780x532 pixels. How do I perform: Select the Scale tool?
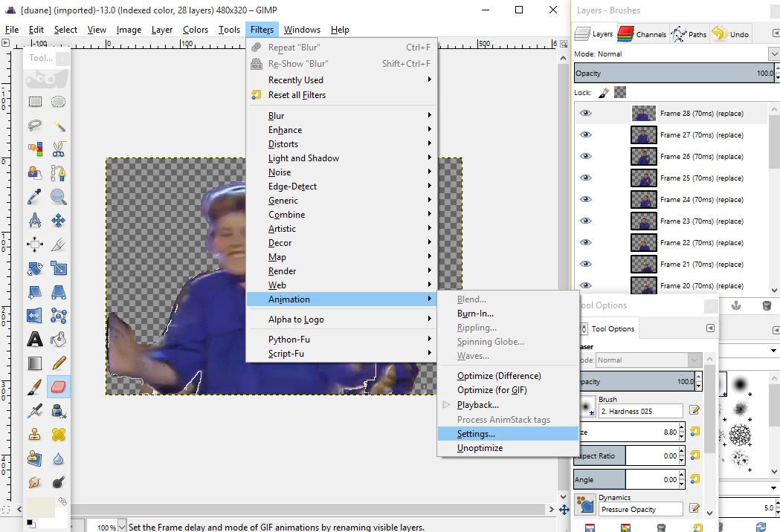[58, 268]
